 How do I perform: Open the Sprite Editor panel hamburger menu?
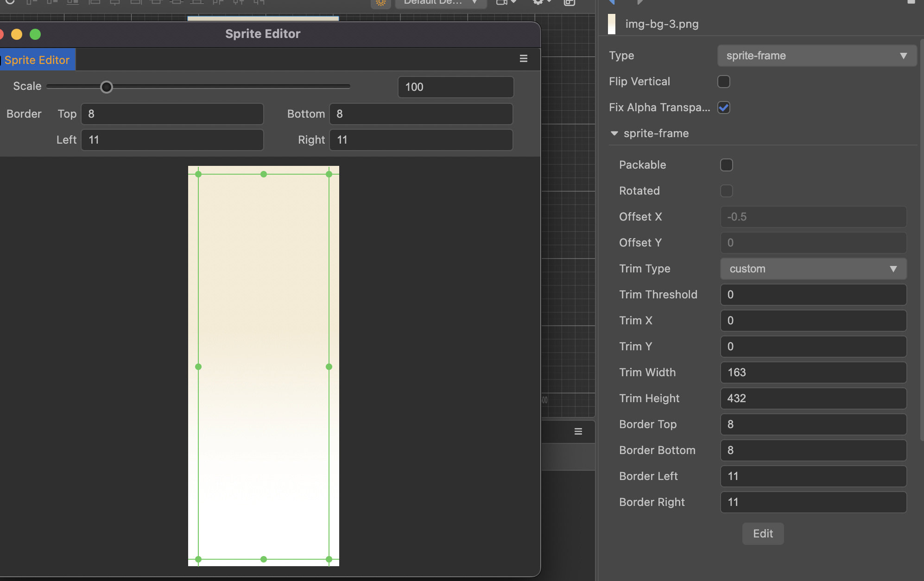(x=524, y=58)
